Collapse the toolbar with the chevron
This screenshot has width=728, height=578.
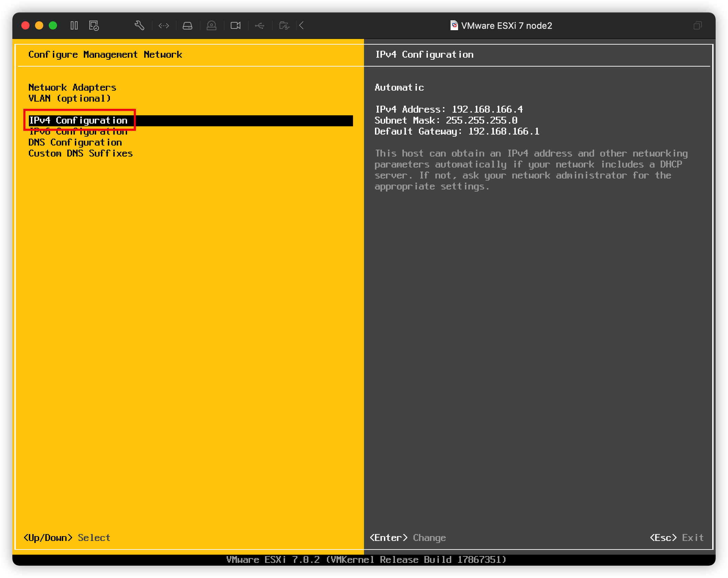click(302, 25)
